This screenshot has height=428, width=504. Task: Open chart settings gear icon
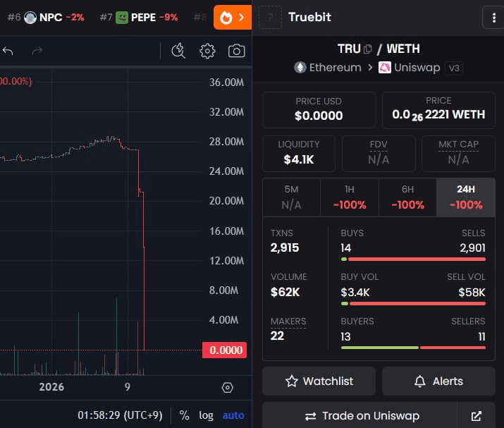click(x=207, y=51)
